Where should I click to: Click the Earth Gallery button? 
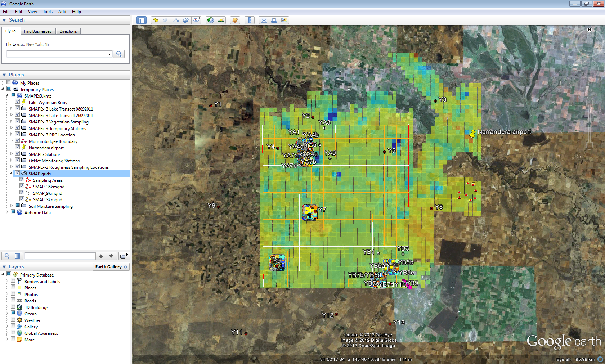111,267
